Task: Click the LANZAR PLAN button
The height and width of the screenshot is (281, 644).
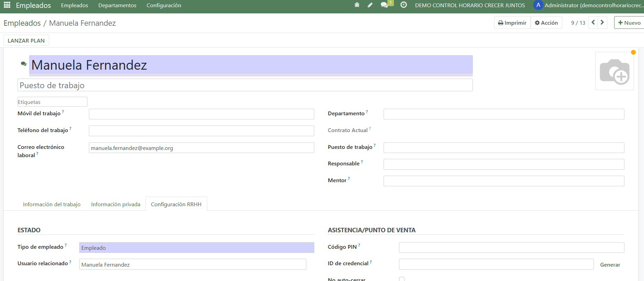Action: coord(26,40)
